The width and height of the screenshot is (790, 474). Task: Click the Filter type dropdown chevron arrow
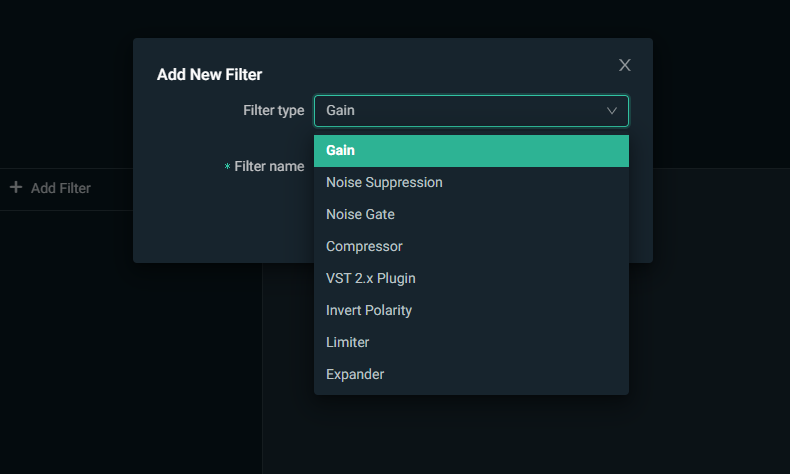click(612, 111)
